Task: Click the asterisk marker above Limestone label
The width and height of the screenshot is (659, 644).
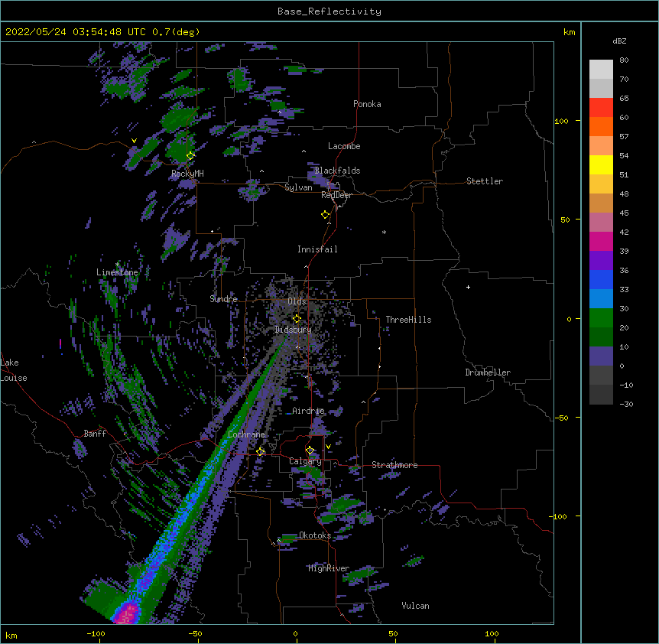Action: click(x=117, y=265)
